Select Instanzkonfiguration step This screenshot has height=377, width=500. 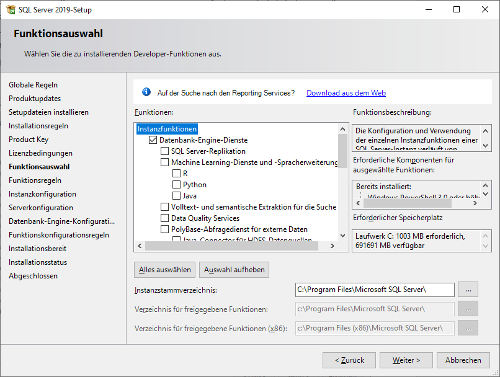click(42, 194)
